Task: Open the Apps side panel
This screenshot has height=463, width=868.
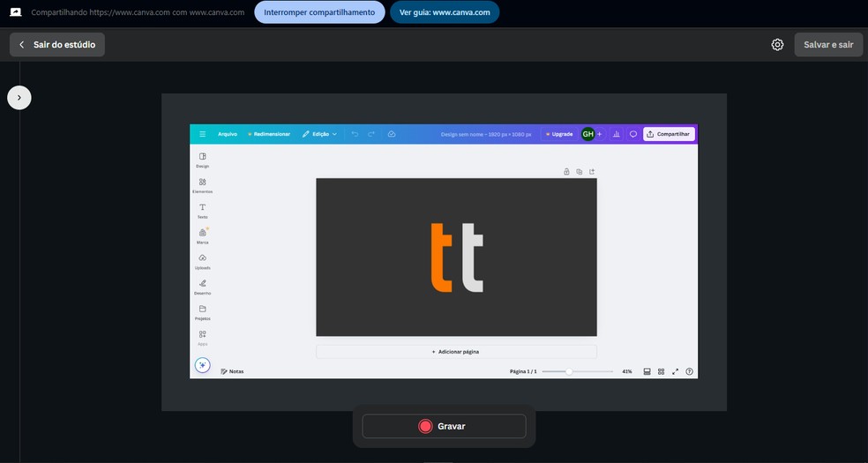Action: pyautogui.click(x=203, y=338)
